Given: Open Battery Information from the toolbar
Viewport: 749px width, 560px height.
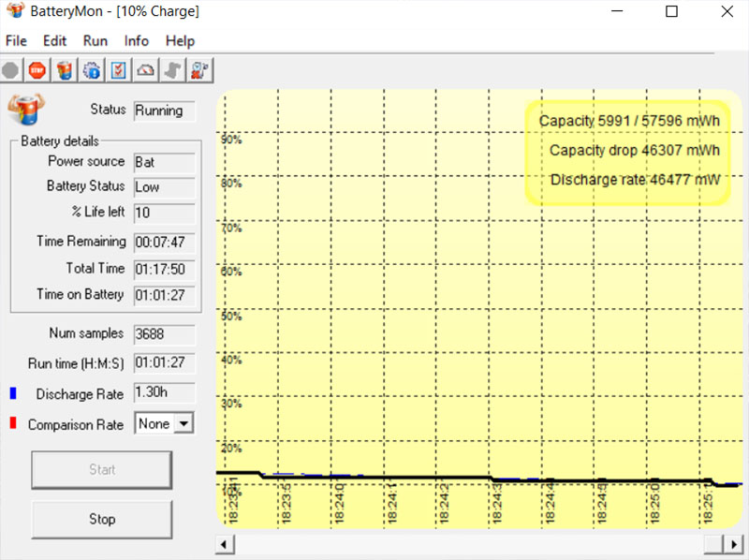Looking at the screenshot, I should (63, 69).
